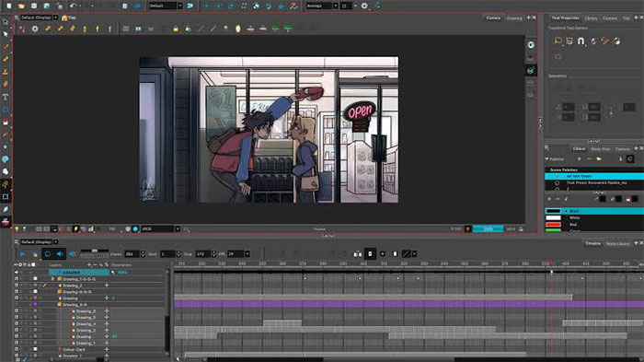The image size is (644, 362).
Task: Click the red playhead marker on Timeline ruler
Action: coord(551,263)
